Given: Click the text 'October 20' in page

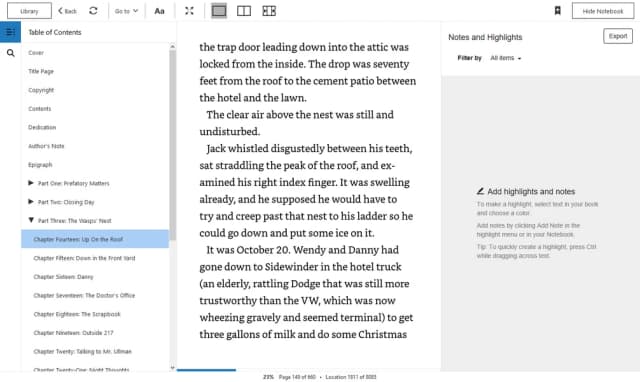Looking at the screenshot, I should point(263,250).
